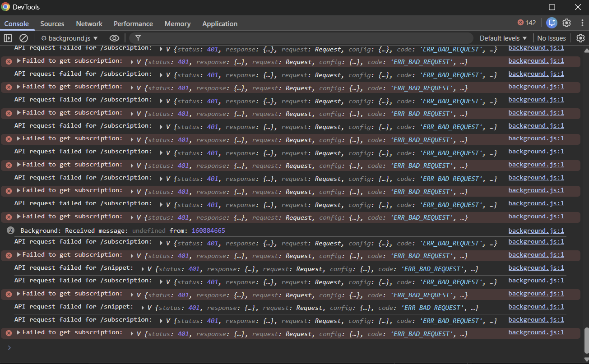Image resolution: width=589 pixels, height=364 pixels.
Task: Close the DevTools window
Action: (x=578, y=7)
